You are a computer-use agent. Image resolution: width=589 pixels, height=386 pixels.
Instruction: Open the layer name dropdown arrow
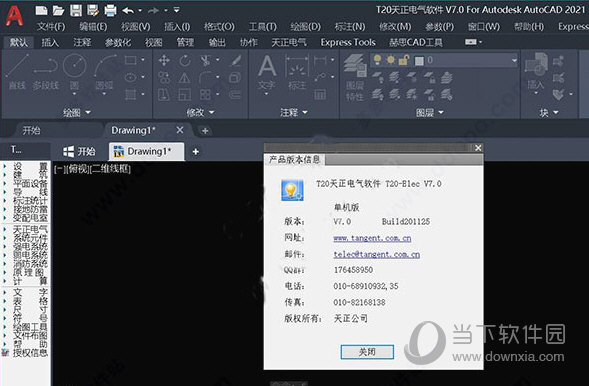(514, 60)
